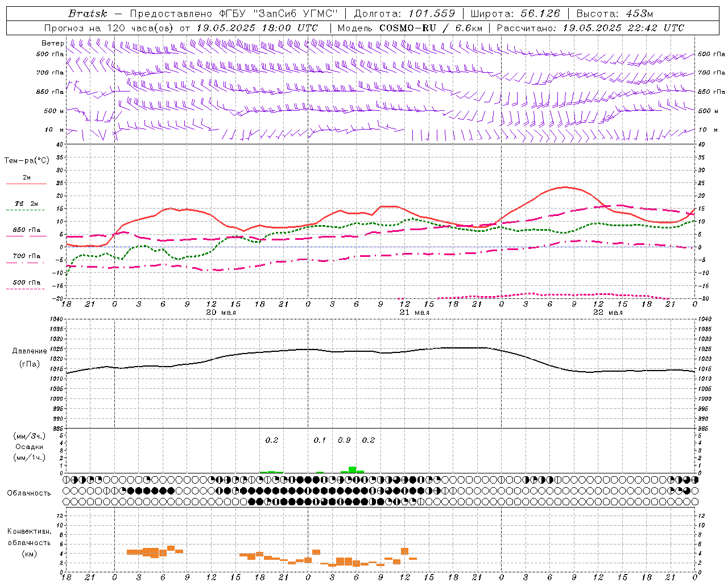Click the pink dotted 500 гПа legend line
This screenshot has width=728, height=582.
pos(26,289)
